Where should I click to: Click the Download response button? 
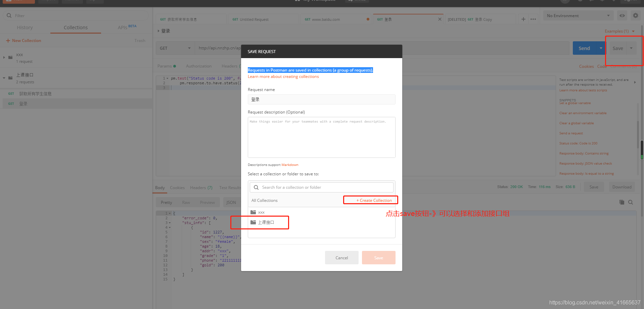click(x=622, y=187)
